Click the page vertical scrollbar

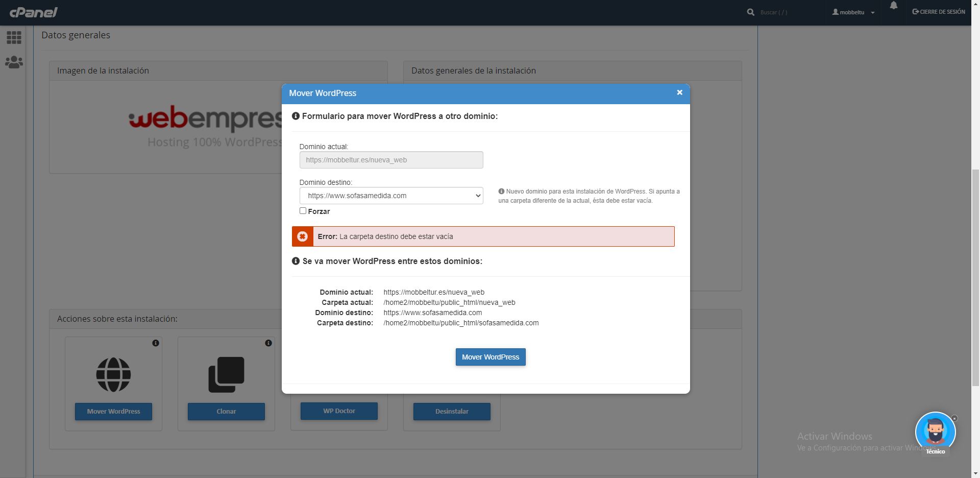coord(975,278)
